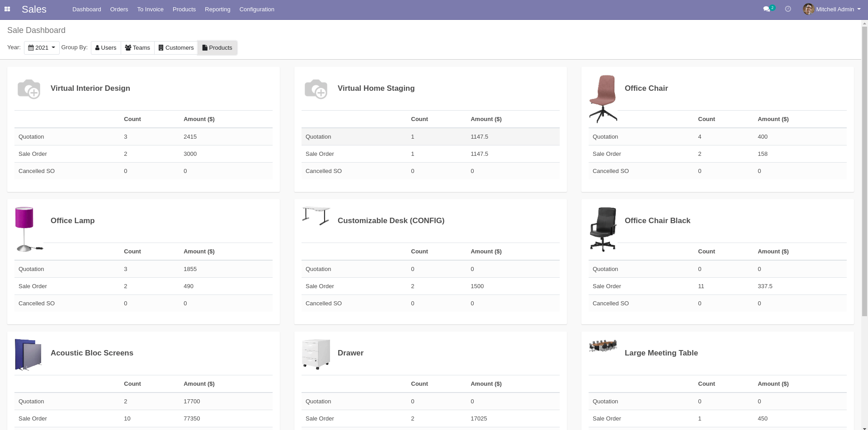Toggle grouping by Users
Viewport: 868px width, 430px height.
(x=105, y=47)
